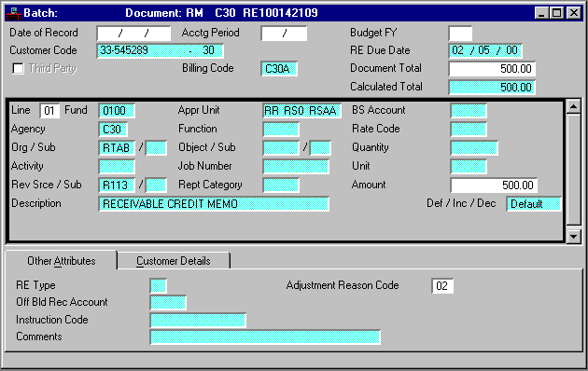Click the scroll down arrow of line panel
Image resolution: width=588 pixels, height=371 pixels.
pos(573,236)
